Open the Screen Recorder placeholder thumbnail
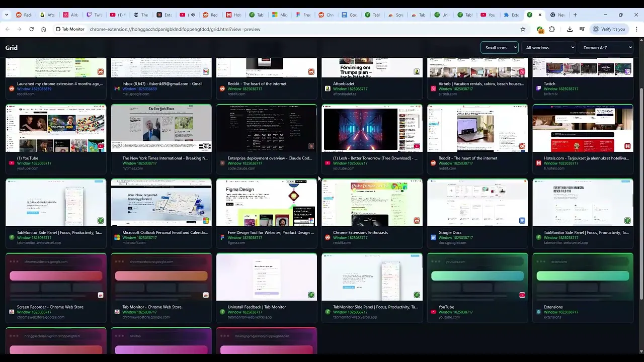The width and height of the screenshot is (644, 362). pos(56,277)
